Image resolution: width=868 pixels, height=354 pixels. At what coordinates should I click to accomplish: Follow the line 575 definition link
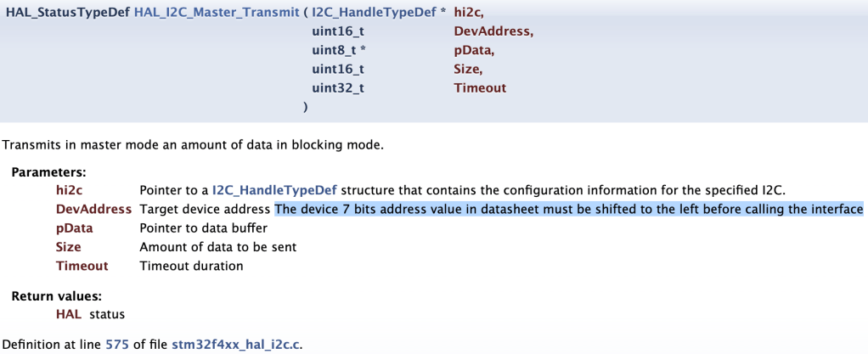[116, 344]
